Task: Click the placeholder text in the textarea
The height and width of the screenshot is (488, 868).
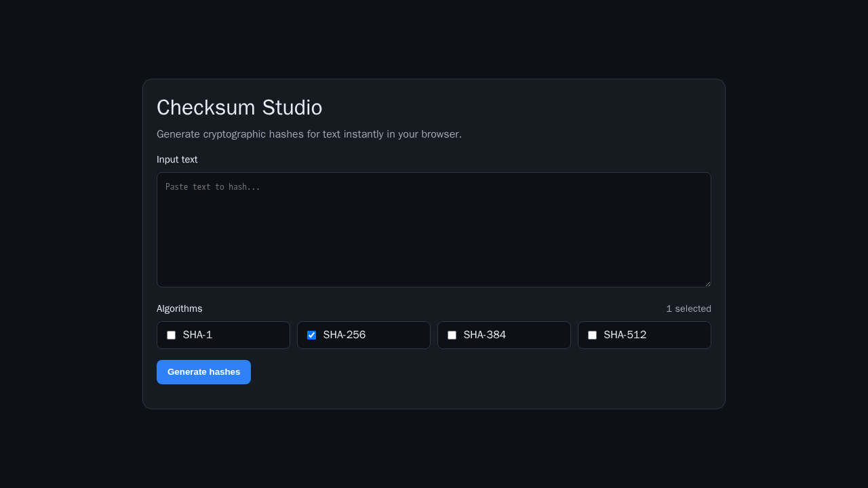Action: point(213,186)
